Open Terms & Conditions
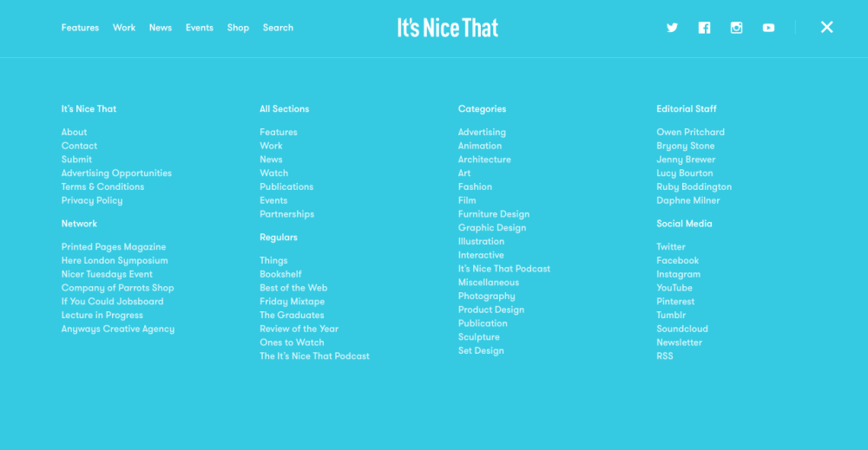This screenshot has height=450, width=868. [103, 187]
